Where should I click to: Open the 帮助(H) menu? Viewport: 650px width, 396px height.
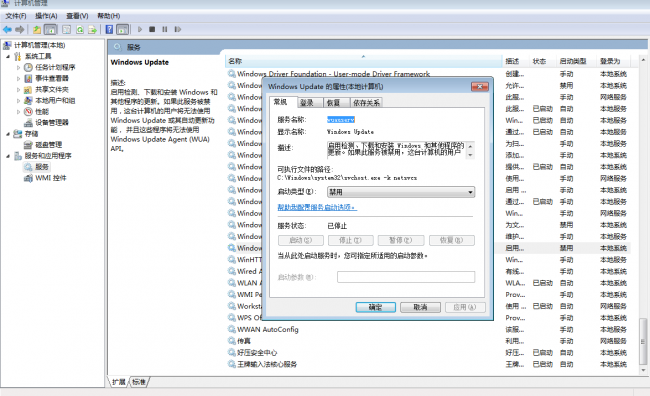109,16
